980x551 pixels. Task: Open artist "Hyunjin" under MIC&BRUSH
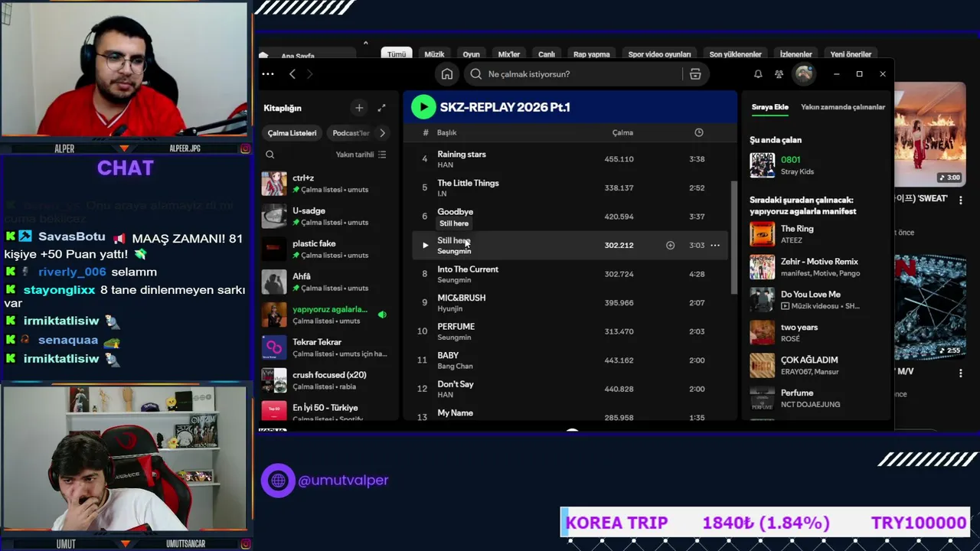pos(449,309)
